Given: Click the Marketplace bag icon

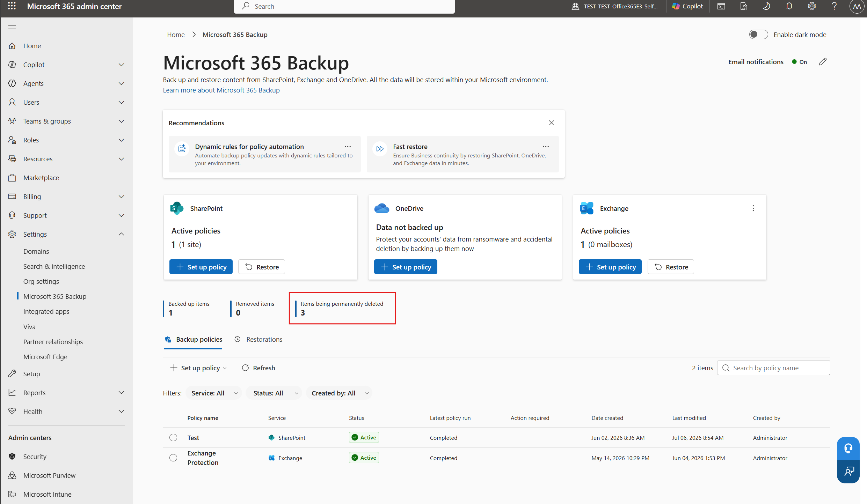Looking at the screenshot, I should (x=12, y=178).
